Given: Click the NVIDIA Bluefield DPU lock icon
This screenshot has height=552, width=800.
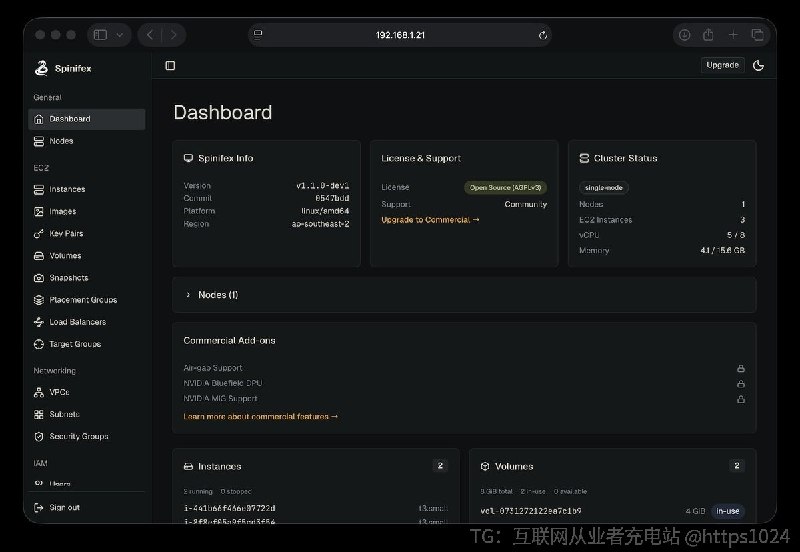Looking at the screenshot, I should 741,384.
